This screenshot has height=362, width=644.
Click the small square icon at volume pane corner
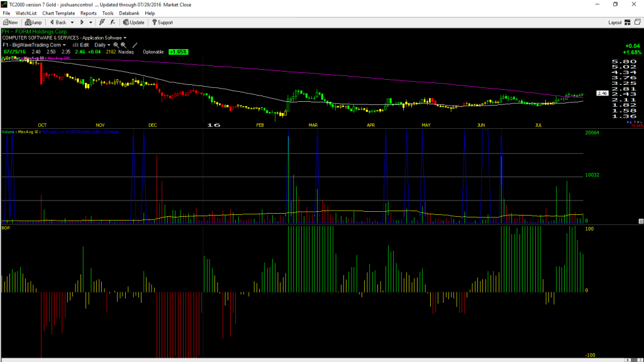[x=641, y=221]
